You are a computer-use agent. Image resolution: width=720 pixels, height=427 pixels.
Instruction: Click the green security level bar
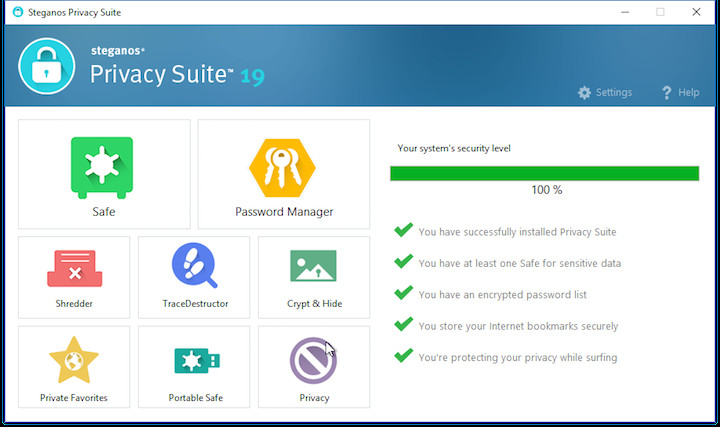click(x=545, y=174)
